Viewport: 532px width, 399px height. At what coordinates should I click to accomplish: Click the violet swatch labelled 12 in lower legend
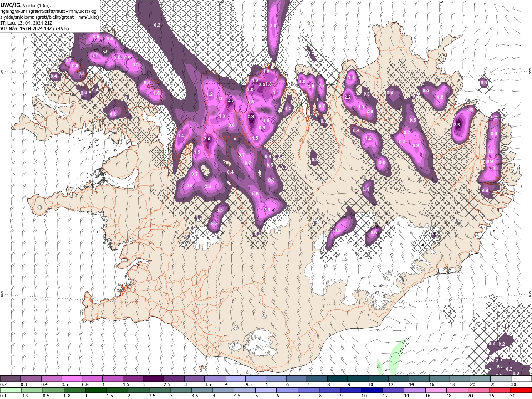point(393,390)
